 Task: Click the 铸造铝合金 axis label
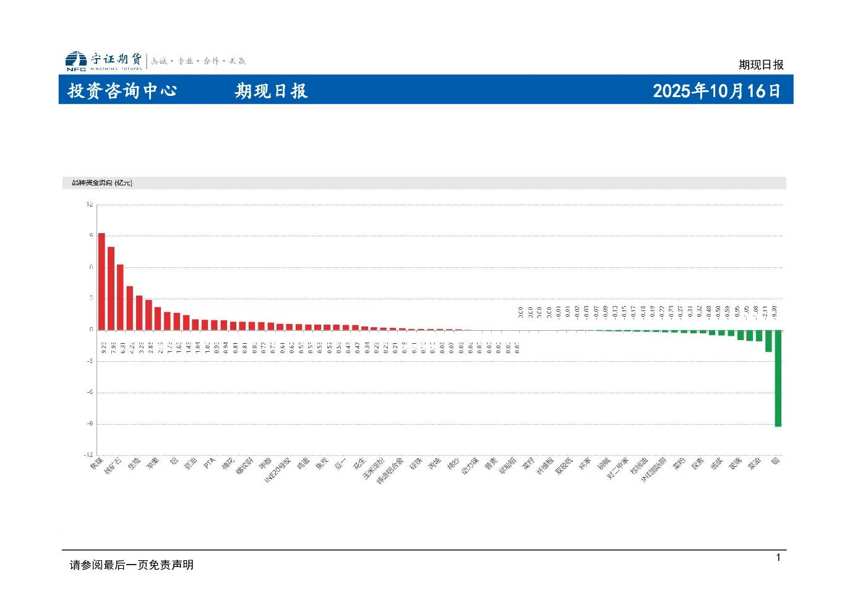pos(390,471)
